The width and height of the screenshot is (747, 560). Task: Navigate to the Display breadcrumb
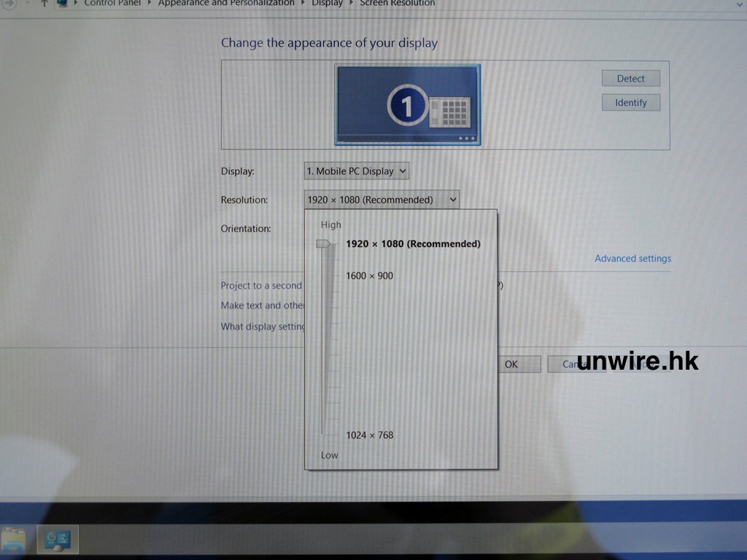coord(327,3)
